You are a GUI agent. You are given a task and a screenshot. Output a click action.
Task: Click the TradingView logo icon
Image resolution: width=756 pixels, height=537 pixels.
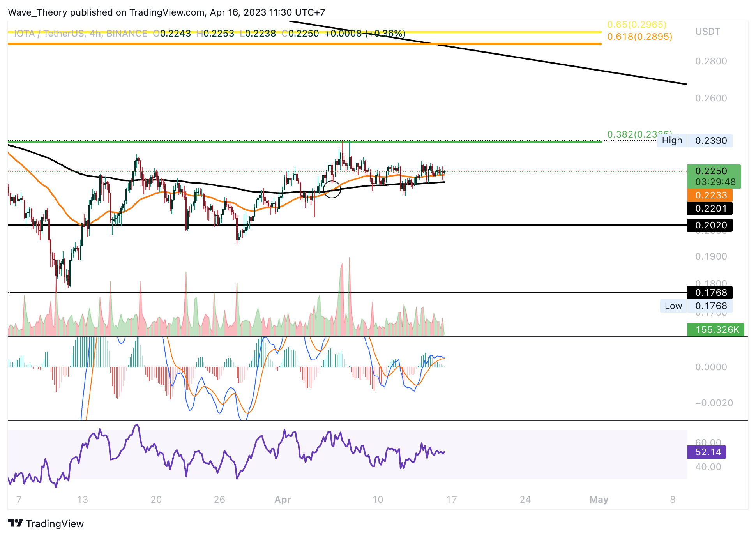point(16,523)
